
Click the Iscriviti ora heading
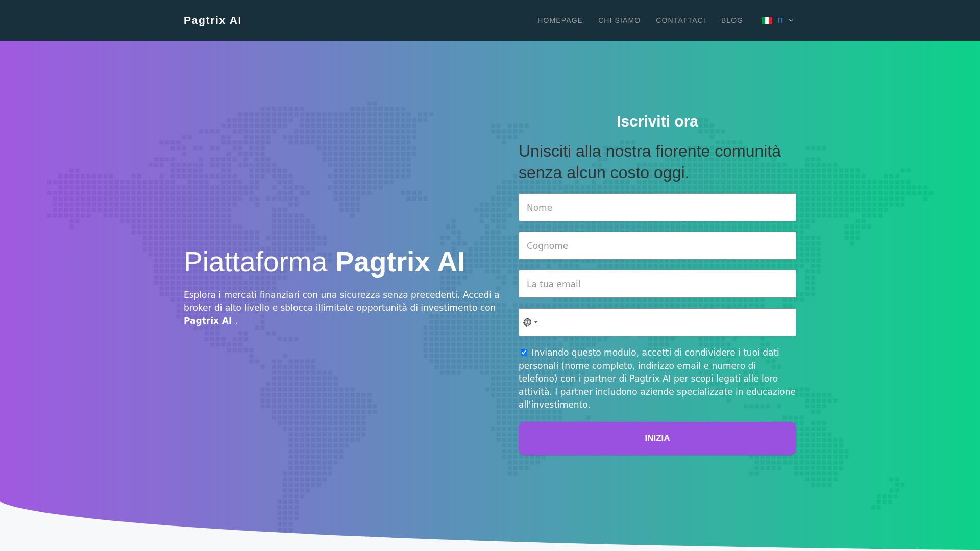[657, 121]
